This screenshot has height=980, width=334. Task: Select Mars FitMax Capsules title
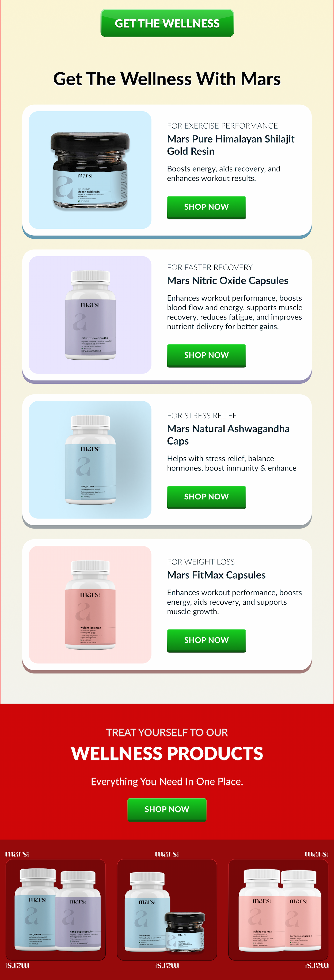(x=216, y=575)
